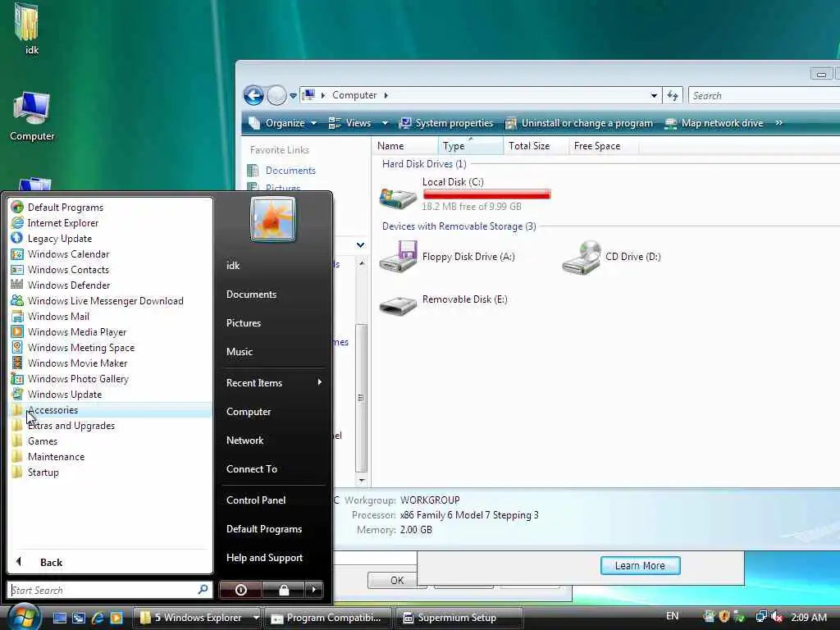840x630 pixels.
Task: Click the goldfish user account picture
Action: 273,219
